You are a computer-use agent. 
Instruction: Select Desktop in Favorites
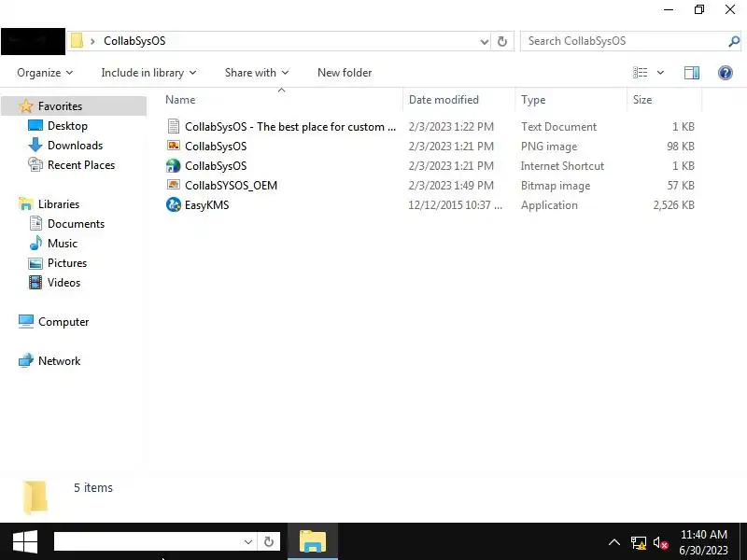coord(67,126)
